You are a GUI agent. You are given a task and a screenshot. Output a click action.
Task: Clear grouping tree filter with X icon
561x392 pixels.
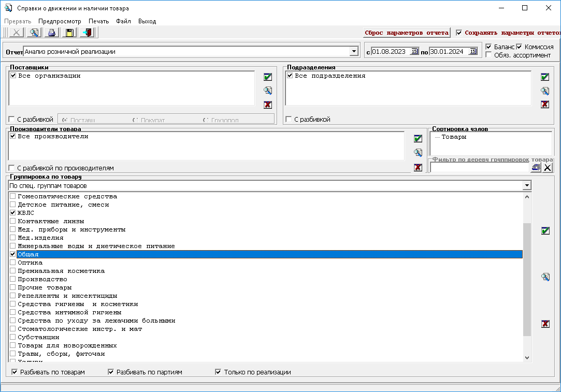coord(548,167)
